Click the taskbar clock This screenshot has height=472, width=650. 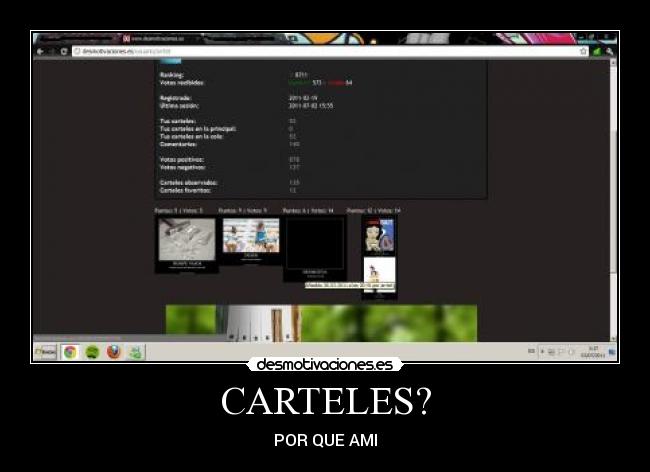[x=593, y=352]
